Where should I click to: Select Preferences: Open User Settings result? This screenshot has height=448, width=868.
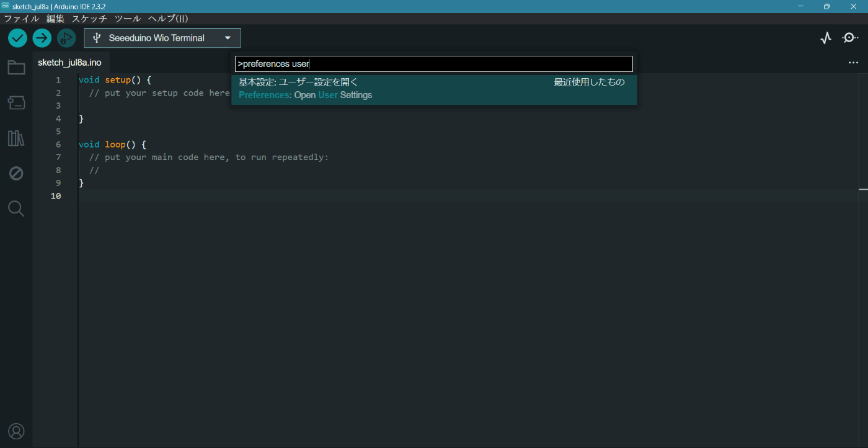(434, 89)
